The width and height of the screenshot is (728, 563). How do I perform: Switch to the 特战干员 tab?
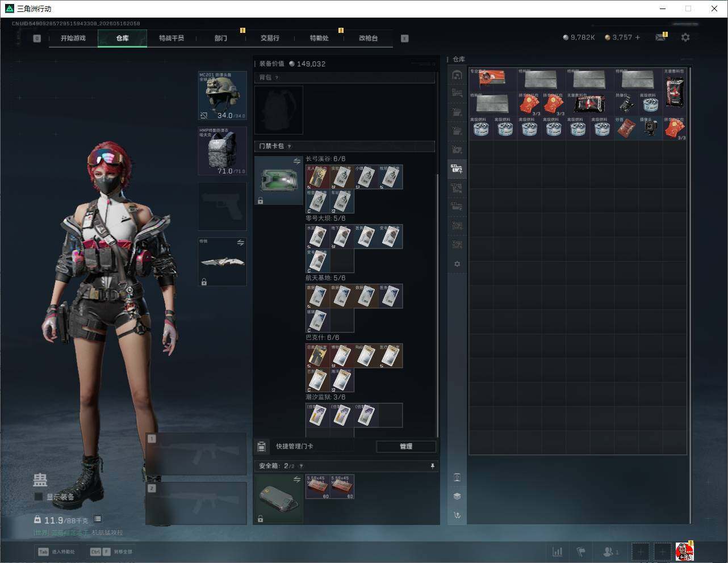coord(171,38)
